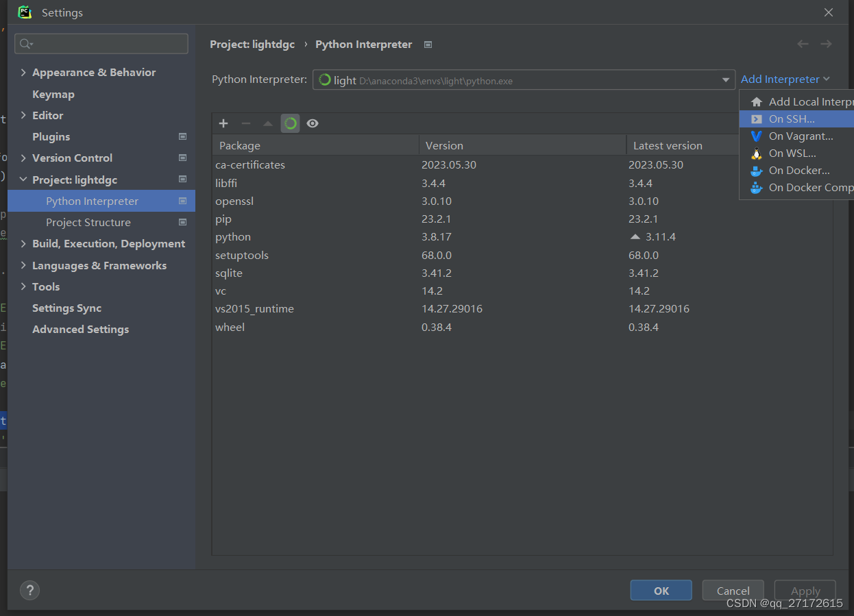Click project-level icon next to Project Structure

(x=182, y=222)
